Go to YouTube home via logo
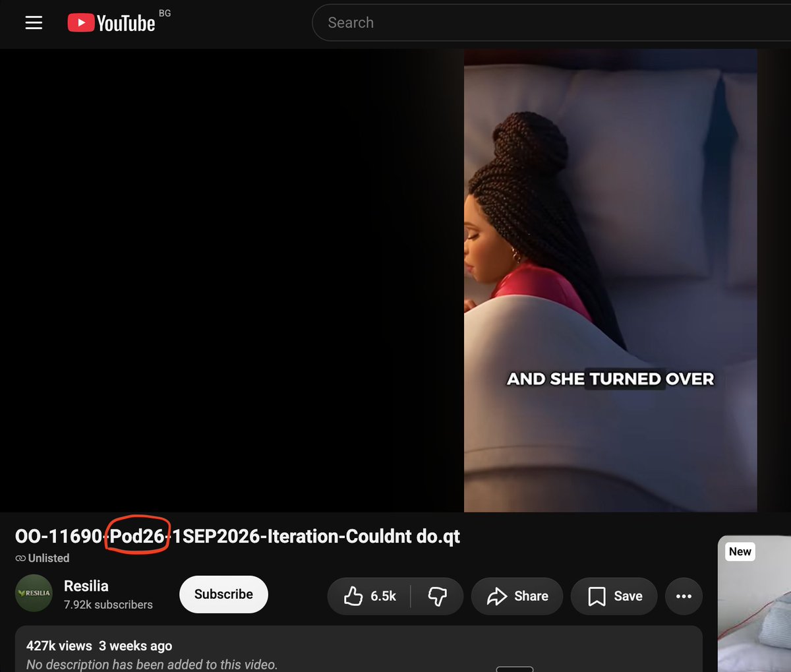This screenshot has height=672, width=791. pyautogui.click(x=111, y=23)
